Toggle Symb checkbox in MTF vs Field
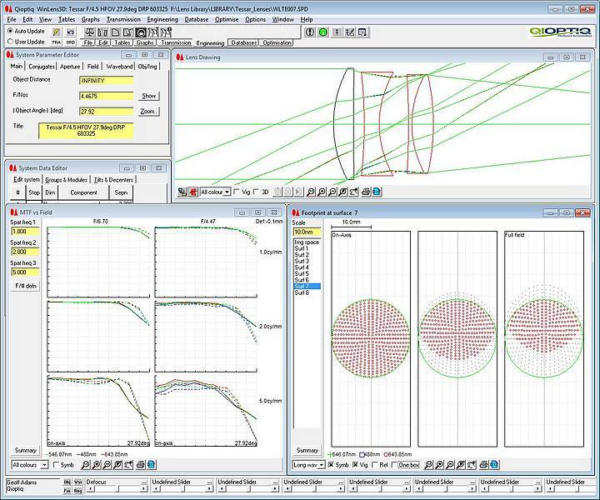The width and height of the screenshot is (600, 500). (x=56, y=465)
